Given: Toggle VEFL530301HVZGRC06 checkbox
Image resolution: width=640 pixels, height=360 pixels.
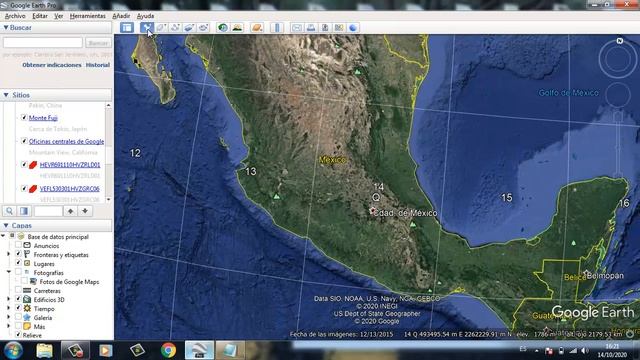Looking at the screenshot, I should pos(24,189).
